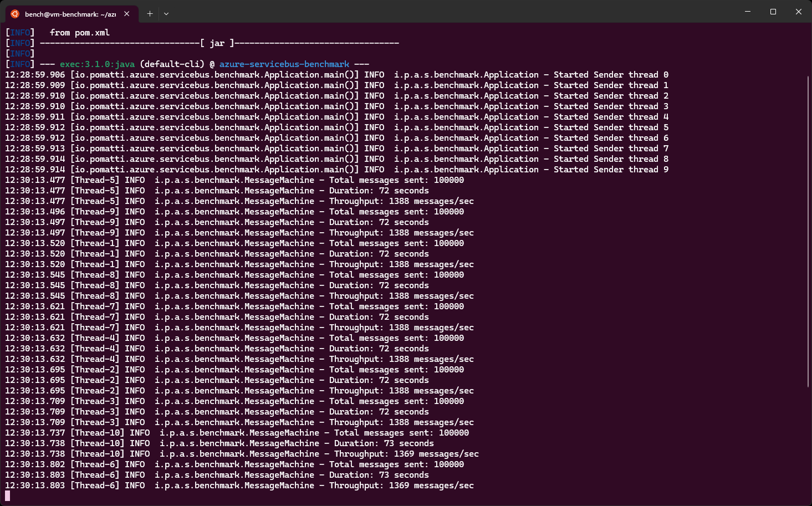Click [Thread-10] Duration: 73 seconds line
The image size is (812, 506).
click(x=219, y=443)
